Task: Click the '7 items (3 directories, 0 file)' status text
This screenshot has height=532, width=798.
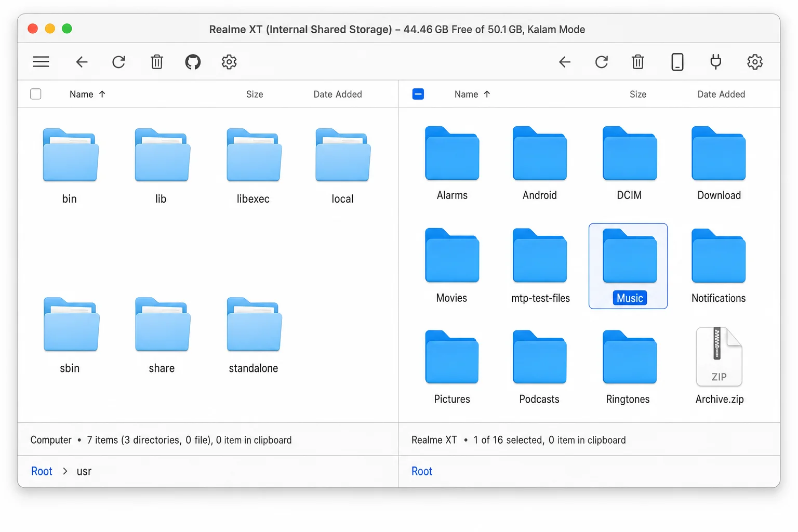Action: click(150, 440)
